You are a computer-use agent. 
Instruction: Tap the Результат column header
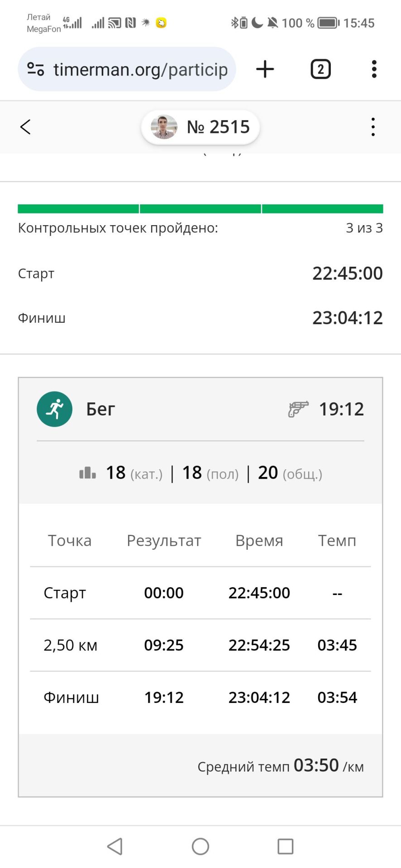click(164, 540)
